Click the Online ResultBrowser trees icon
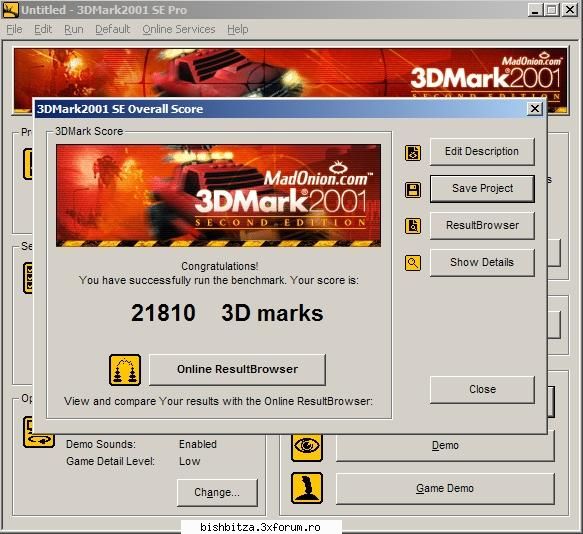Screen dimensions: 583x534 (125, 370)
